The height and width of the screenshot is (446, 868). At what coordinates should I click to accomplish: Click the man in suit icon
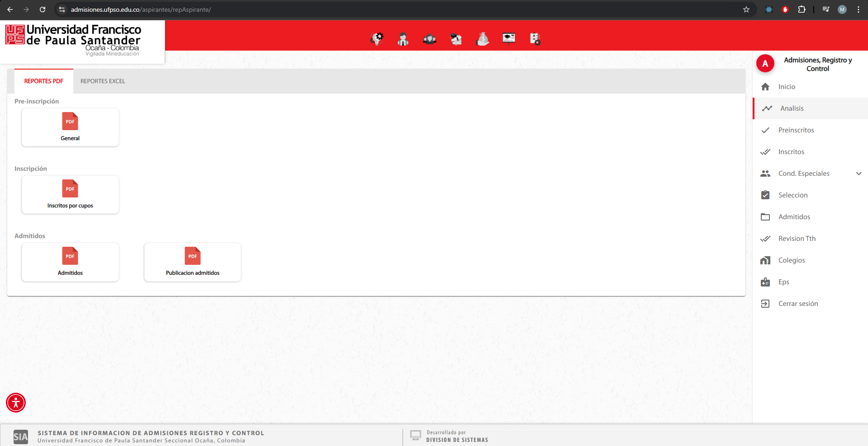(403, 39)
